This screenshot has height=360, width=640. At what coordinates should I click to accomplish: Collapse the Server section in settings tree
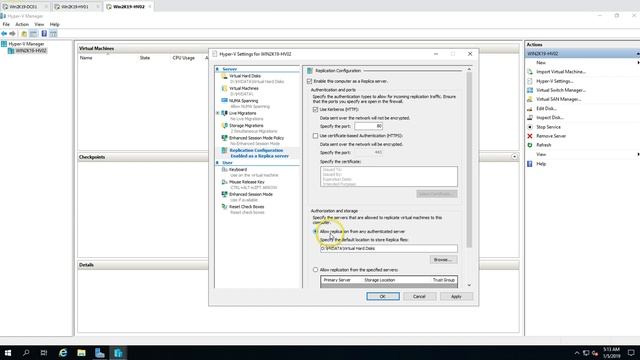click(x=218, y=69)
